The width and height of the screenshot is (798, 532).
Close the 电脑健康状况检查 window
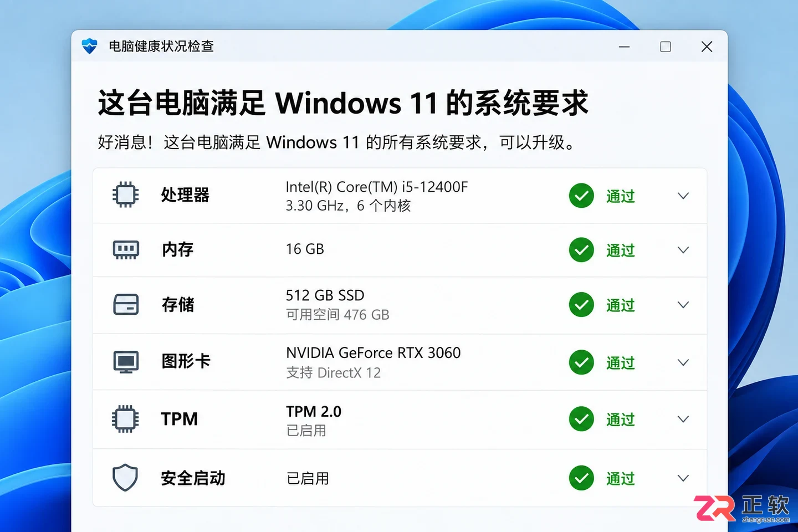click(707, 47)
